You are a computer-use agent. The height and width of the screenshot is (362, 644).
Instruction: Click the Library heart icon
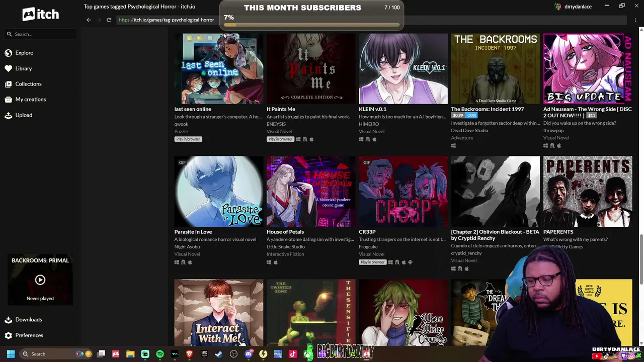click(x=9, y=68)
